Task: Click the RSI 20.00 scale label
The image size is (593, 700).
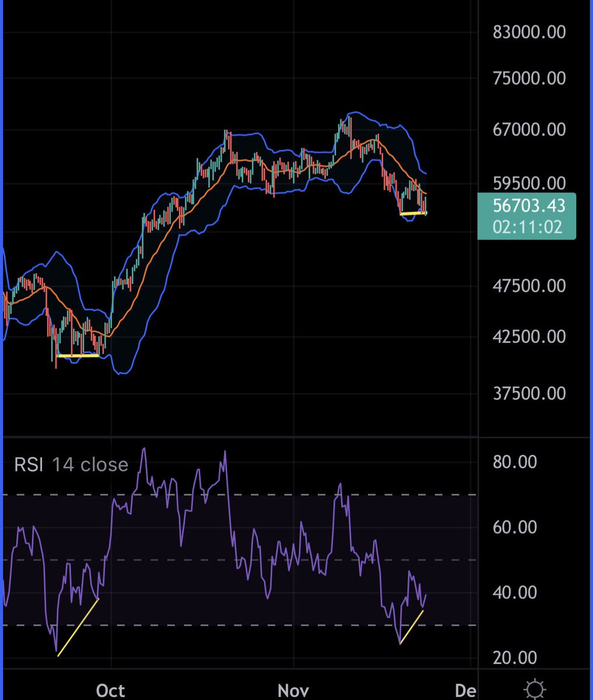Action: [x=514, y=657]
